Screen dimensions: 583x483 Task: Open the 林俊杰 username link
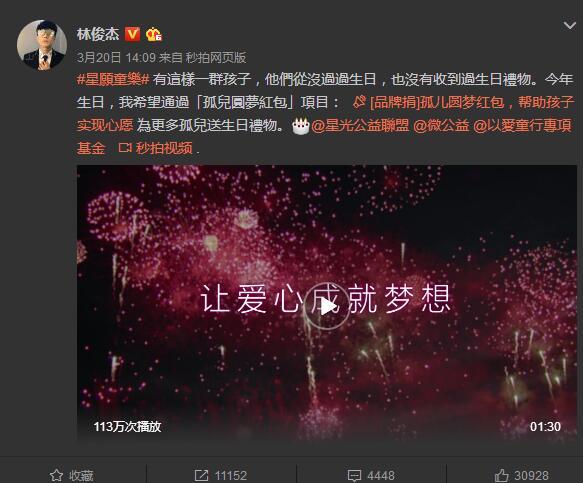pyautogui.click(x=98, y=34)
